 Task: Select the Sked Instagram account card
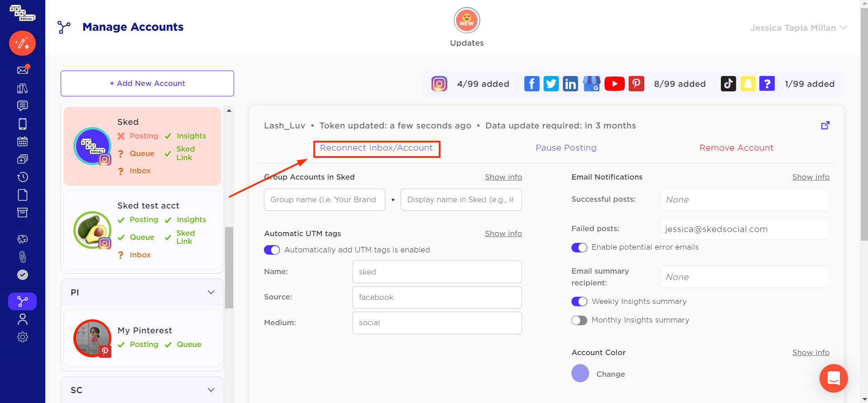pos(142,146)
